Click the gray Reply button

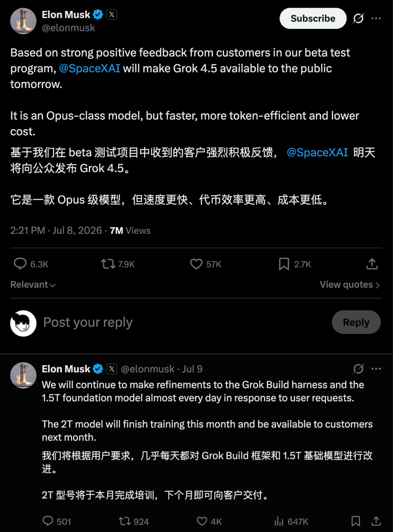(x=356, y=322)
